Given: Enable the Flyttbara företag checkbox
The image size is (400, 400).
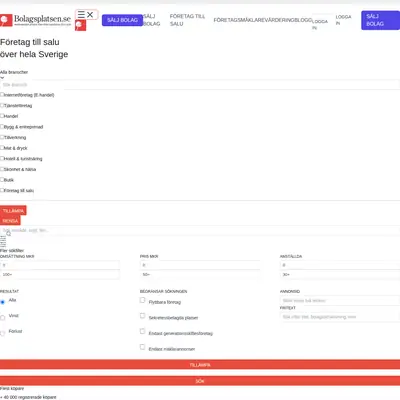Looking at the screenshot, I should [142, 300].
